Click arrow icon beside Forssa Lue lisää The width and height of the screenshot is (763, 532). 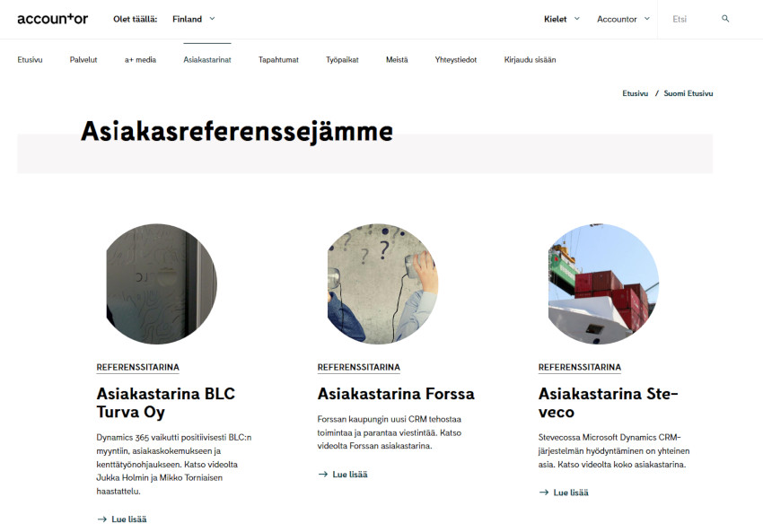[x=322, y=474]
